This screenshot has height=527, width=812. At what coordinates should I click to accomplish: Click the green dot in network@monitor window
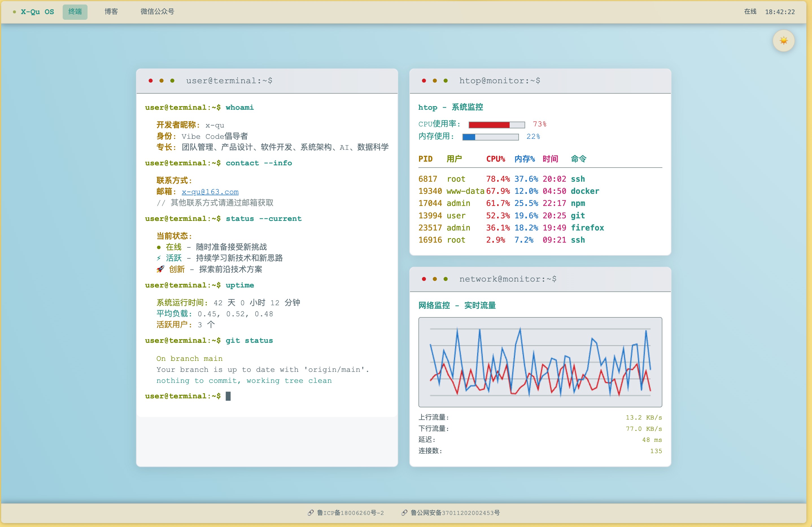pyautogui.click(x=446, y=279)
